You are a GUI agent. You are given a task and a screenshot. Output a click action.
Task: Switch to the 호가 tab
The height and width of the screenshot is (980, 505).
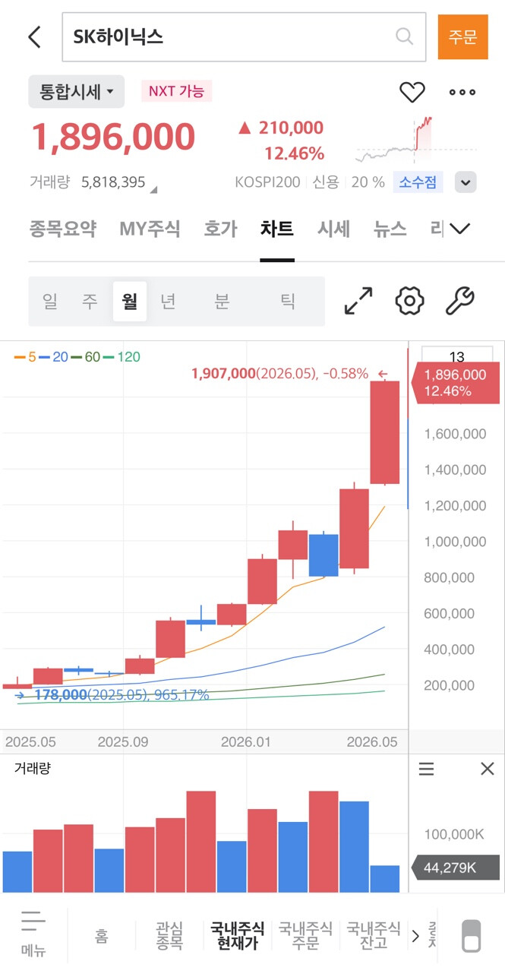click(x=220, y=229)
